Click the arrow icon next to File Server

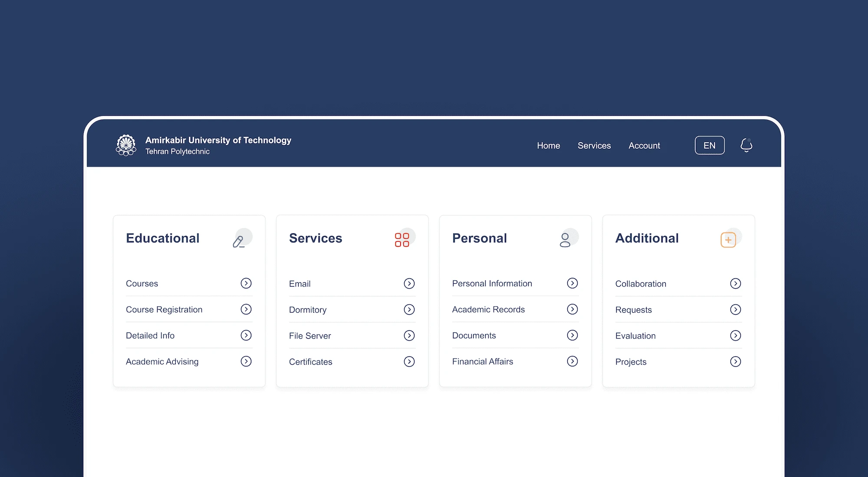point(409,336)
